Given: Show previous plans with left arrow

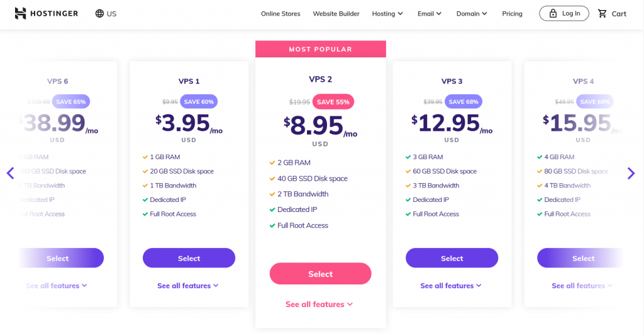Looking at the screenshot, I should tap(10, 173).
